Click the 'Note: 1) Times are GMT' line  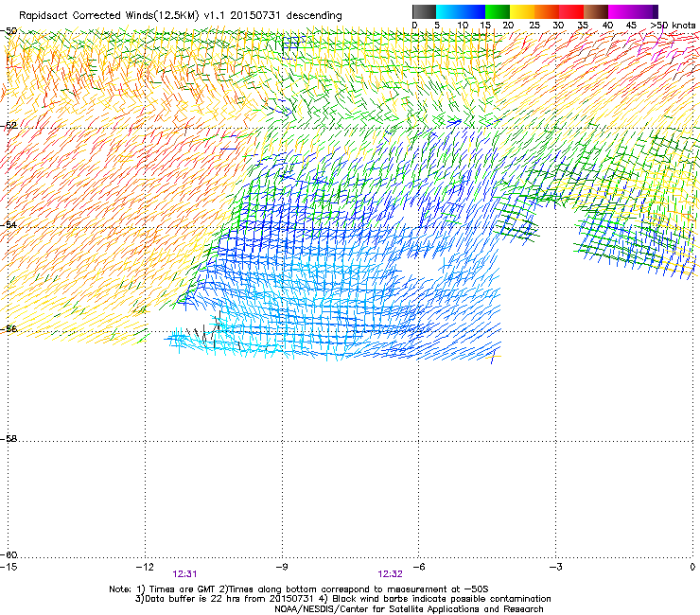pos(299,589)
